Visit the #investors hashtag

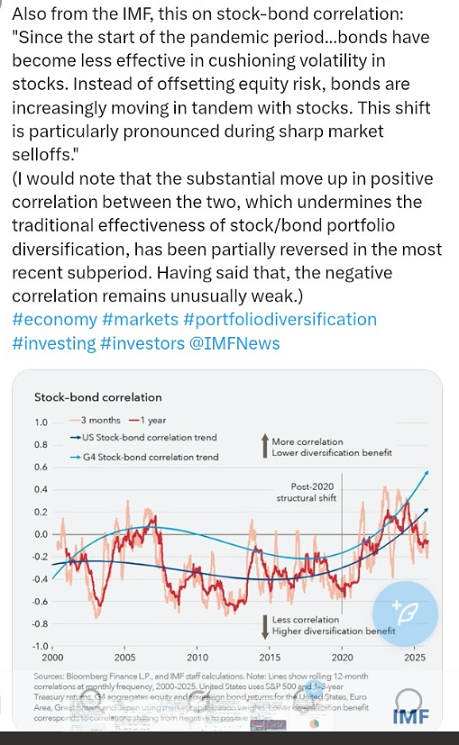tap(143, 343)
